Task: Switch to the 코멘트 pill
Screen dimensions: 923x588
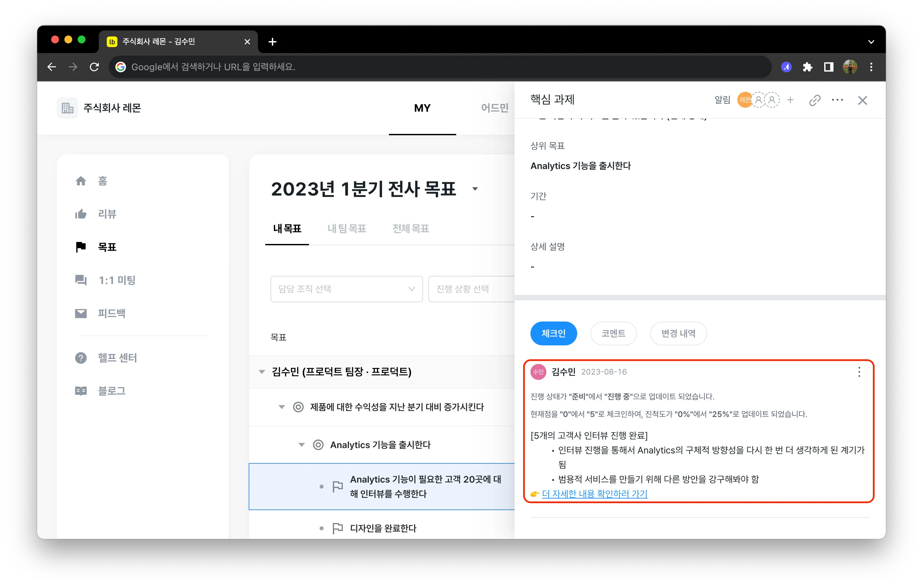Action: (613, 333)
